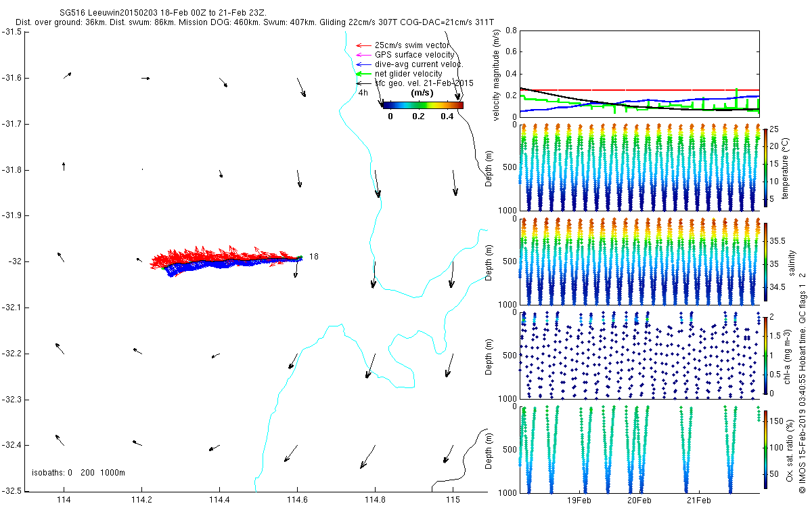The height and width of the screenshot is (508, 812).
Task: Click the 'GPS surface velocity' legend label
Action: point(414,55)
